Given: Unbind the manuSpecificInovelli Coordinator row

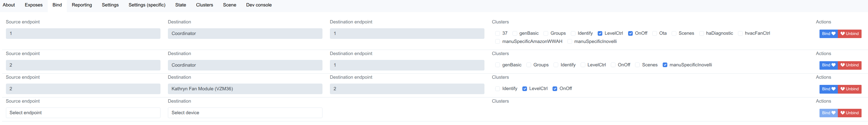Looking at the screenshot, I should pos(849,65).
